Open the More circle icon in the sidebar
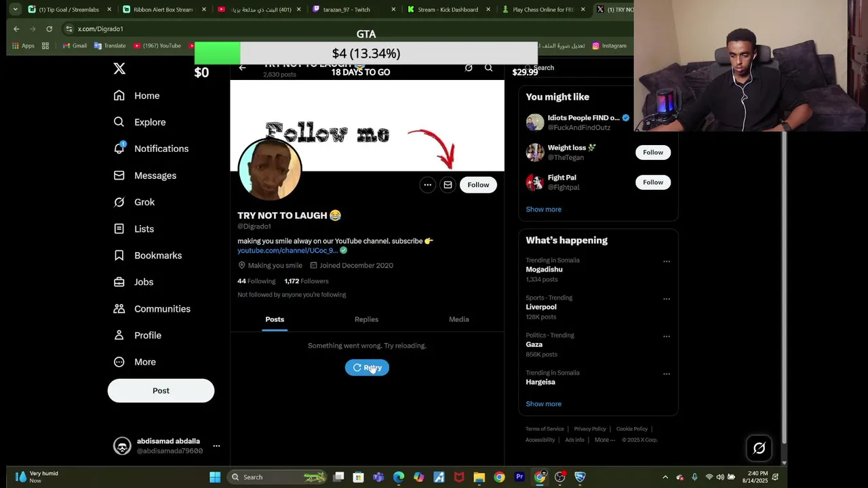The width and height of the screenshot is (868, 488). click(x=119, y=362)
